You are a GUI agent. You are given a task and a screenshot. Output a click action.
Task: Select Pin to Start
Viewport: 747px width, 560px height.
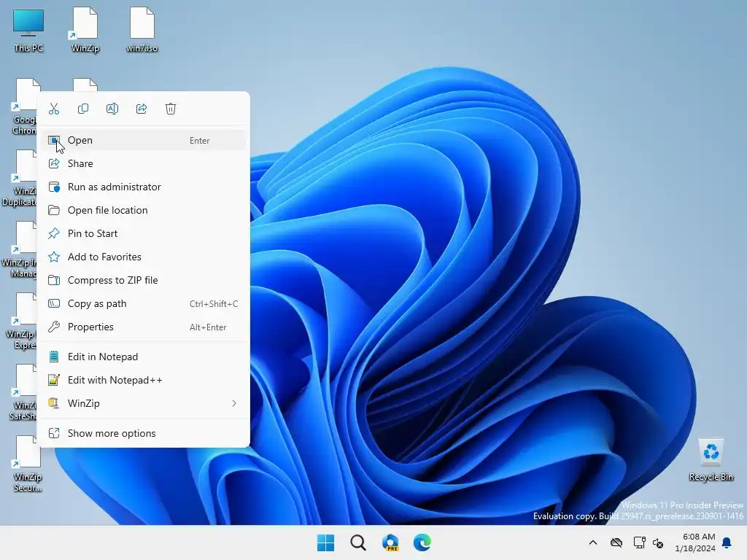tap(144, 234)
